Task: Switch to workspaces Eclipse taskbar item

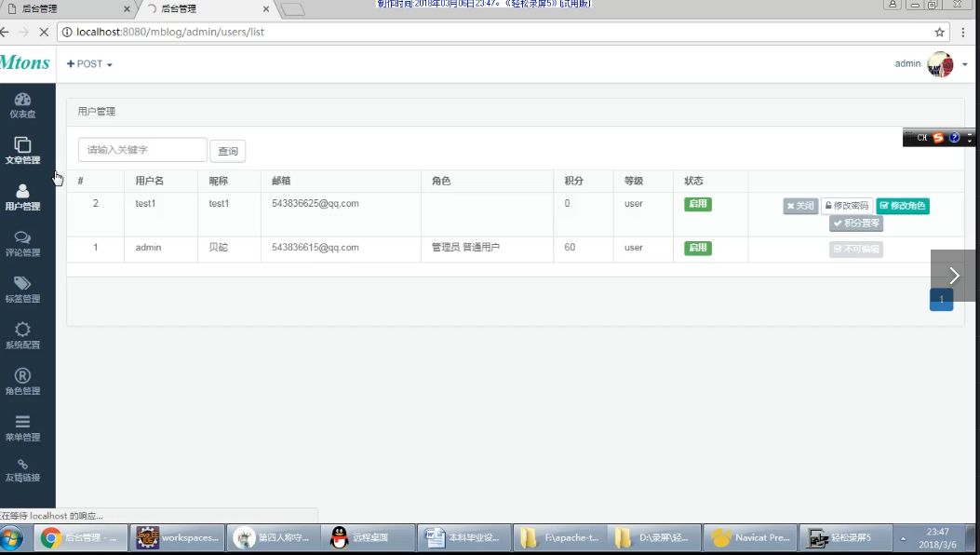Action: [x=178, y=537]
